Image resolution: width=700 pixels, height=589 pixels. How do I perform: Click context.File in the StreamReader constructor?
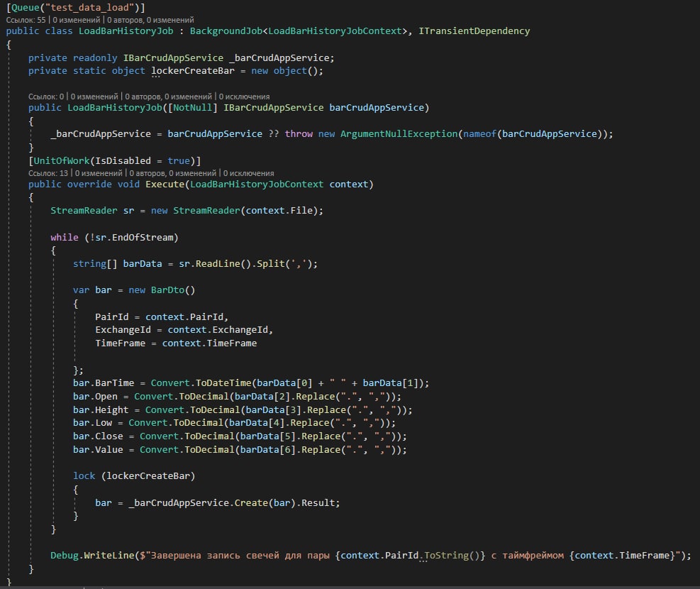pyautogui.click(x=279, y=210)
